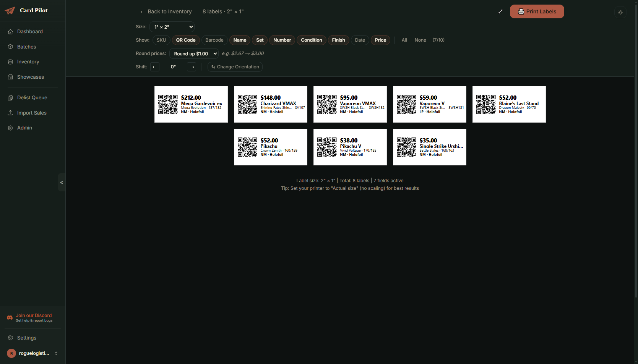Go to Inventory in the sidebar
The image size is (638, 364).
coord(28,62)
